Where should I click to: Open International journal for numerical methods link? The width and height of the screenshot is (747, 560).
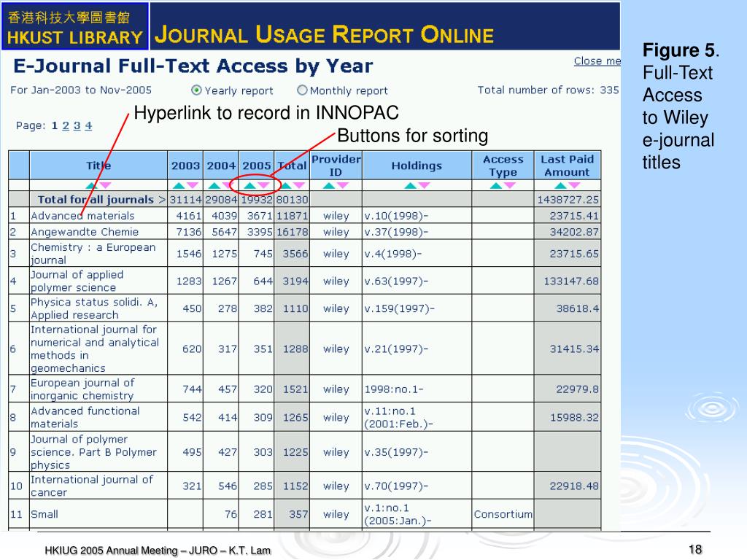96,349
